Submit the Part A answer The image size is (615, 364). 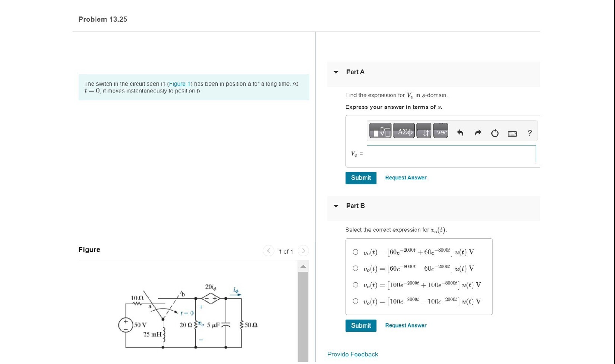click(360, 178)
